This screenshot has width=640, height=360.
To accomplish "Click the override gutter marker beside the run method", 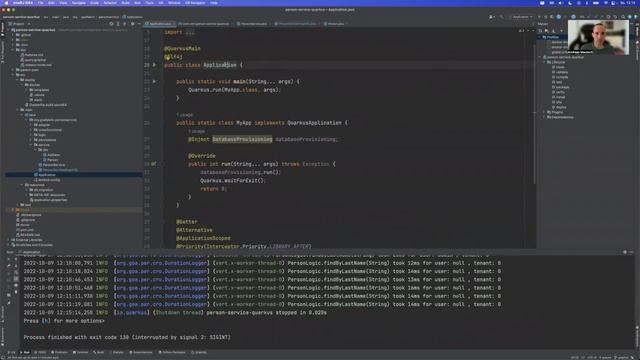I will [x=154, y=164].
